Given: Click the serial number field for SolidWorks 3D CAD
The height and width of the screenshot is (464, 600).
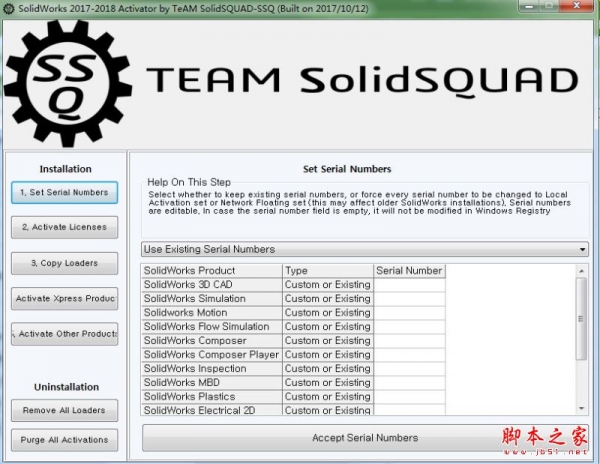Looking at the screenshot, I should coord(409,285).
